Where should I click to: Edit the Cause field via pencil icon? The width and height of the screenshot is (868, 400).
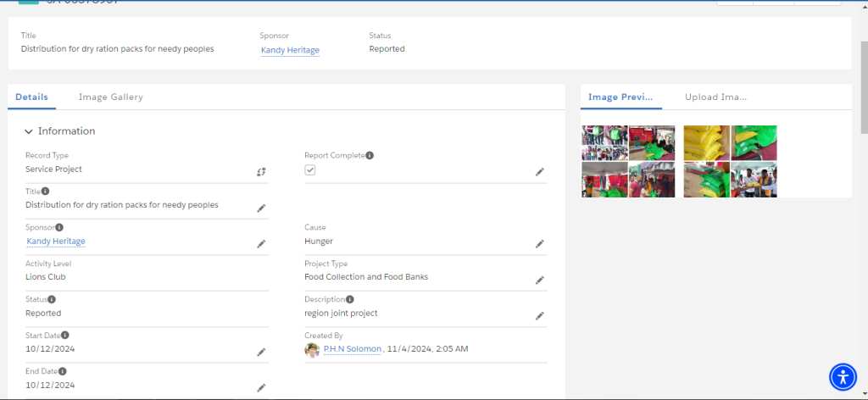[540, 244]
